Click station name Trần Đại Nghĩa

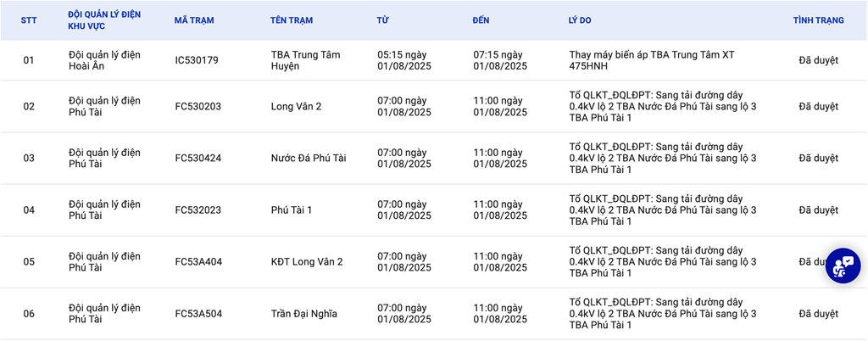point(303,313)
